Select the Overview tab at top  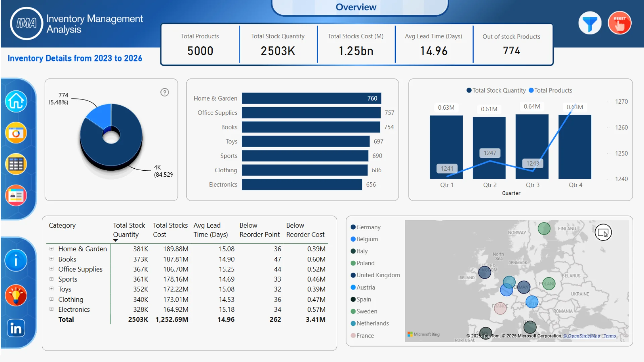356,7
